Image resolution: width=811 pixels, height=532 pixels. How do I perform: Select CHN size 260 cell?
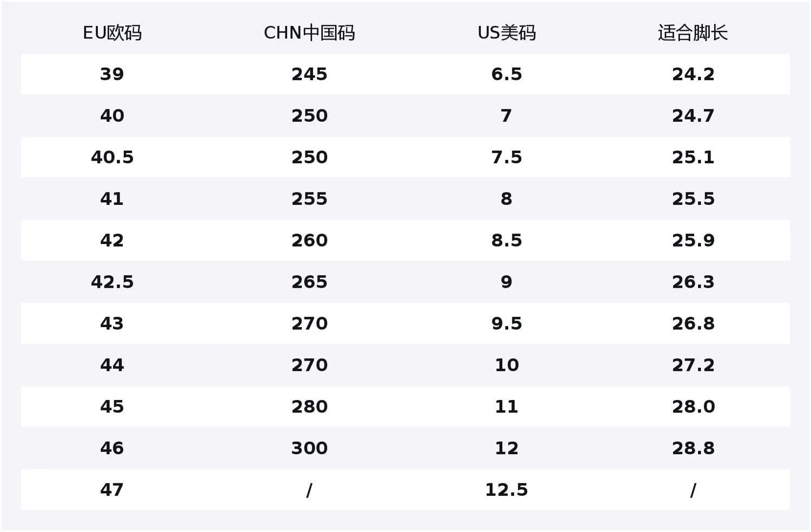(x=309, y=241)
